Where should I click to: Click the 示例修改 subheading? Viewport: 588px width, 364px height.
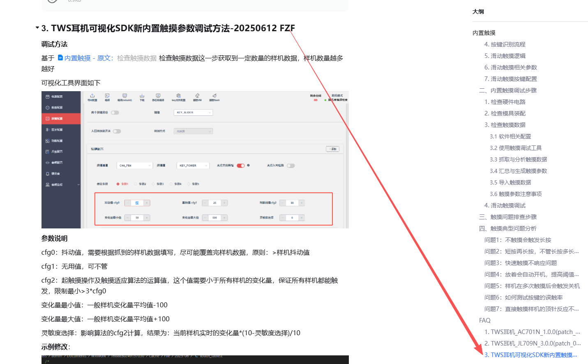56,347
